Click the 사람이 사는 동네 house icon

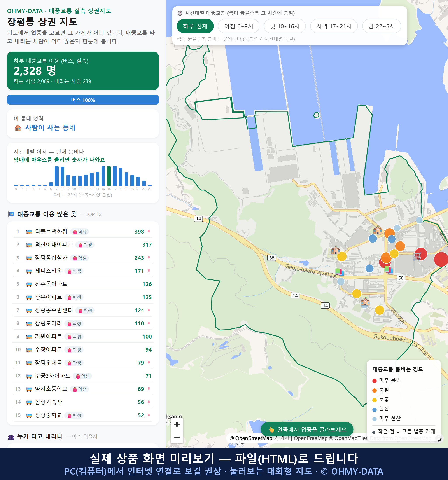(x=18, y=128)
